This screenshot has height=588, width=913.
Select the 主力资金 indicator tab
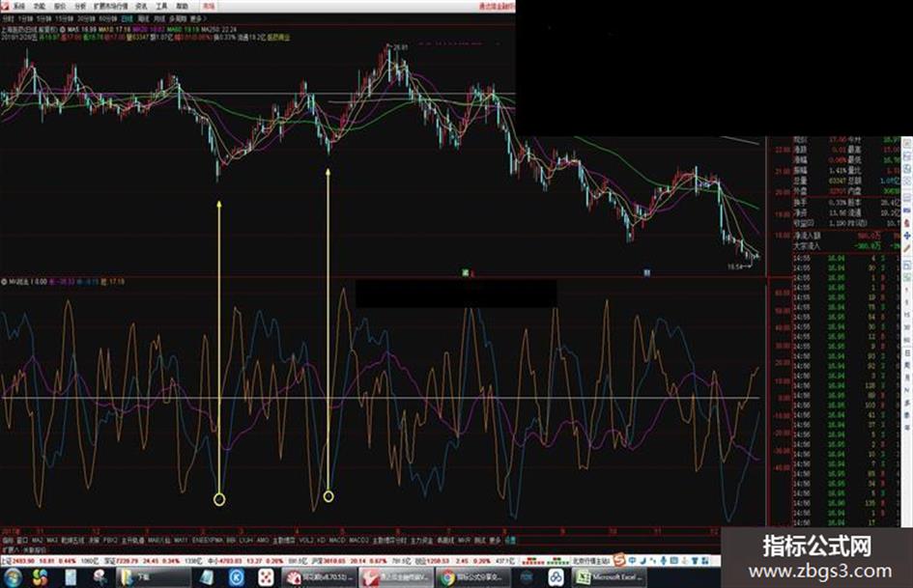(x=421, y=541)
